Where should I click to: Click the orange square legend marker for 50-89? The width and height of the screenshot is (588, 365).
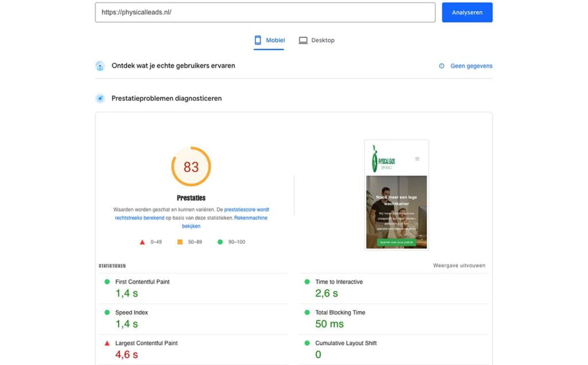(x=181, y=241)
